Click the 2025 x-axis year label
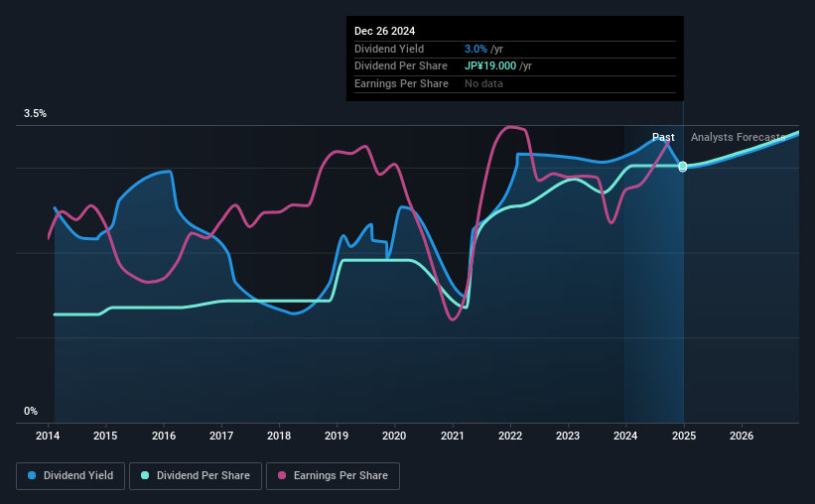Screen dimensions: 815x504 pyautogui.click(x=684, y=436)
